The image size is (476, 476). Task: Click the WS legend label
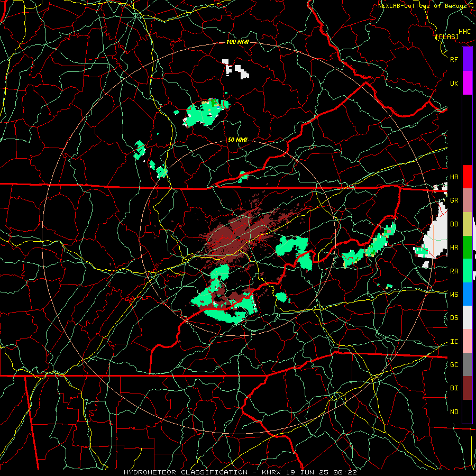pos(454,295)
